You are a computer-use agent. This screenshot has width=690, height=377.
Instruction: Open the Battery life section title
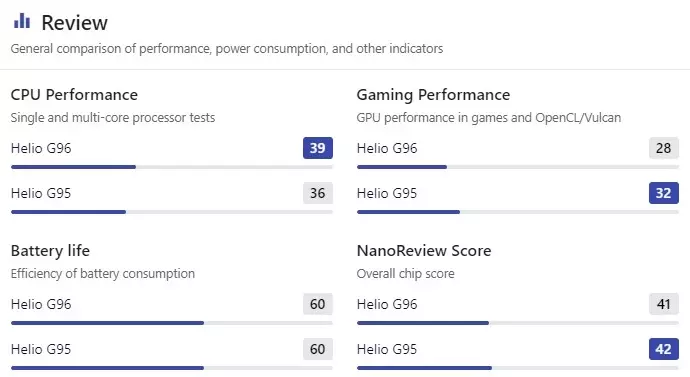pos(50,251)
